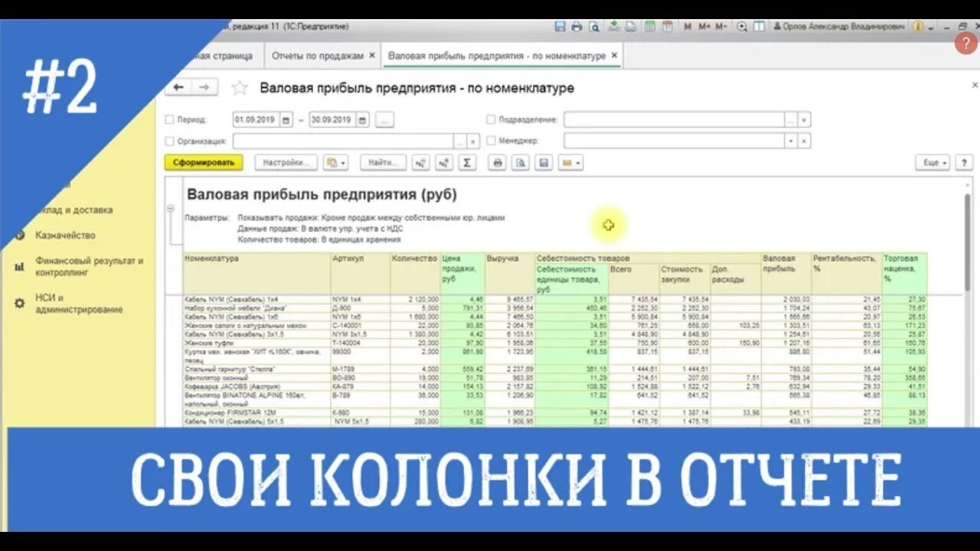Clear the Подразделение field with x

(804, 120)
